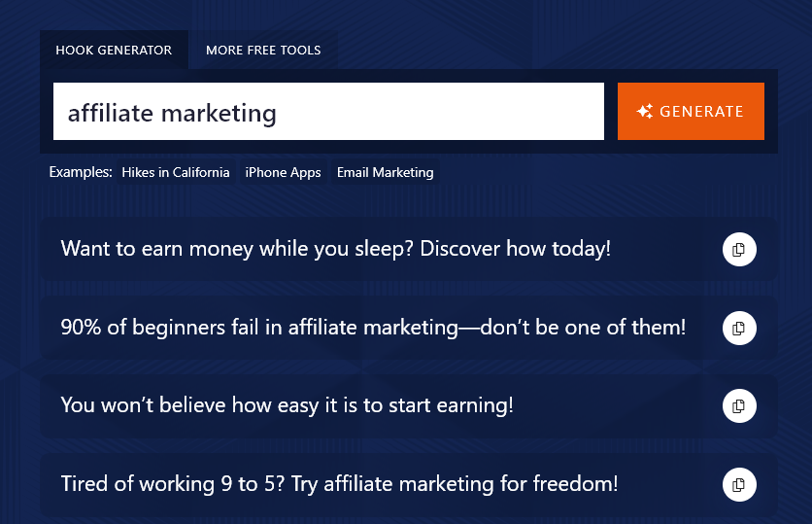Viewport: 812px width, 524px height.
Task: Click the word 'marketing' in the topic input
Action: tap(219, 114)
